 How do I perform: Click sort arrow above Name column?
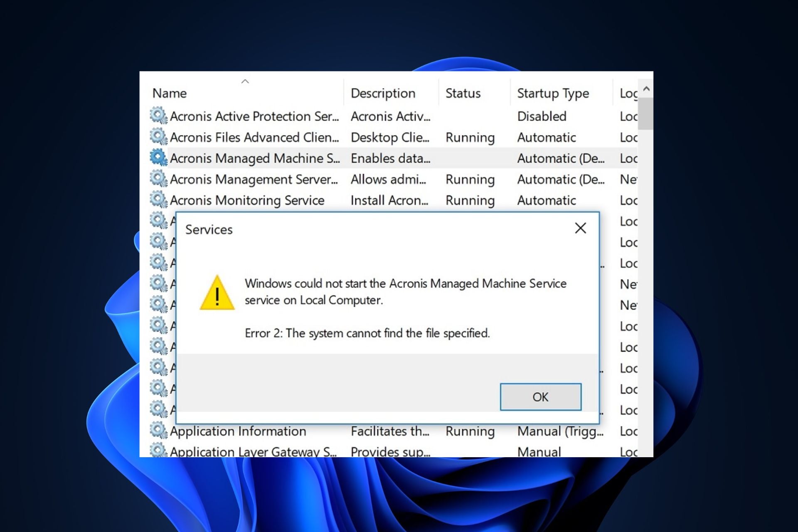[245, 82]
